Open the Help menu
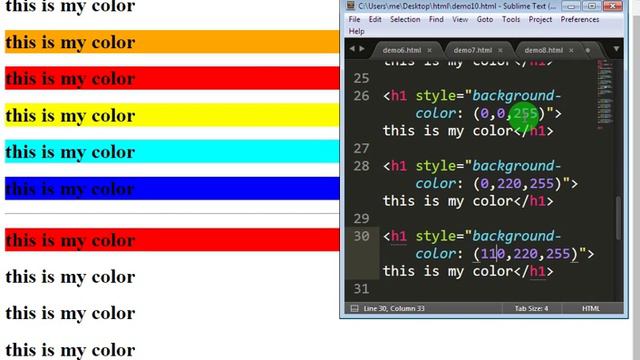The width and height of the screenshot is (640, 360). [356, 31]
